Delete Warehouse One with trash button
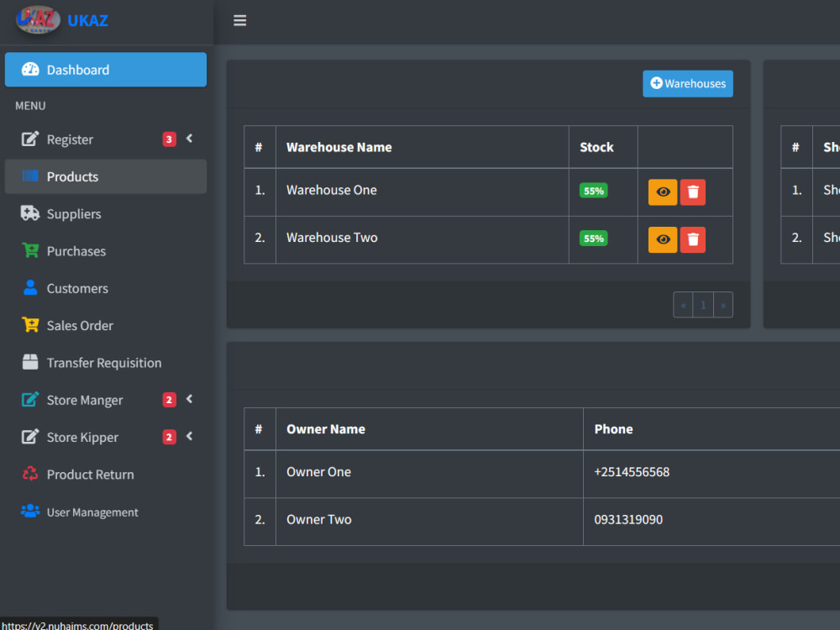Image resolution: width=840 pixels, height=630 pixels. tap(693, 192)
